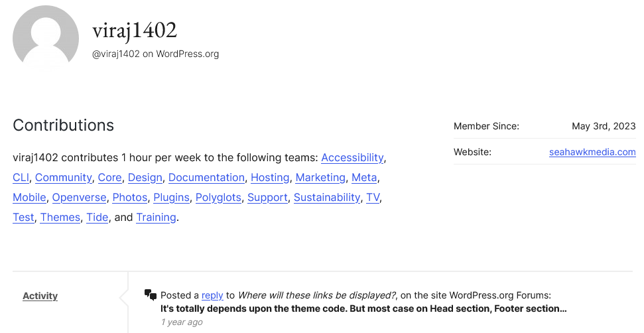Open the Activity tab

click(40, 296)
